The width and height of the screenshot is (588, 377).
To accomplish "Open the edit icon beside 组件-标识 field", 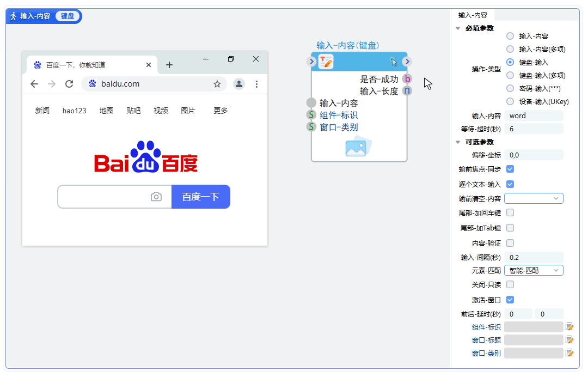I will click(x=569, y=327).
